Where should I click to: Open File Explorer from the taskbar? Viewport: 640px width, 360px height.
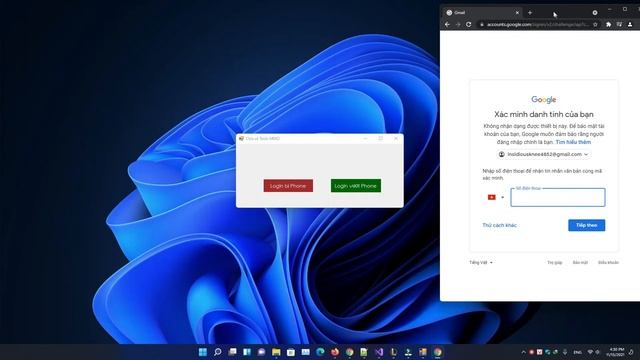coord(276,352)
